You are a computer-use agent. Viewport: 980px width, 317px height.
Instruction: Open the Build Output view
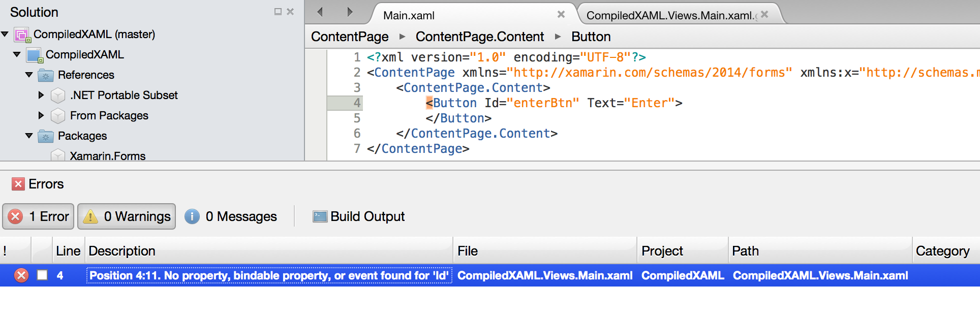pos(359,216)
